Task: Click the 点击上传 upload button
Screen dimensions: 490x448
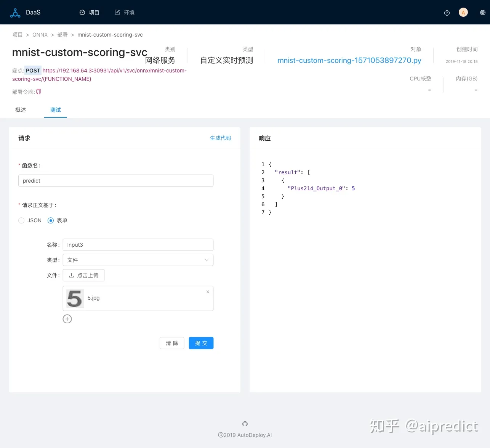Action: coord(83,275)
